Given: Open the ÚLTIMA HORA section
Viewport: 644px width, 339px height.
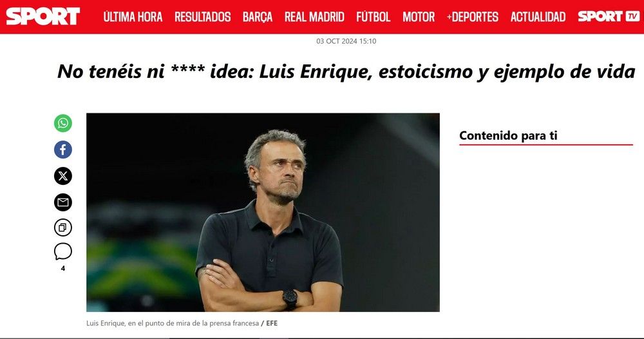Looking at the screenshot, I should (133, 17).
